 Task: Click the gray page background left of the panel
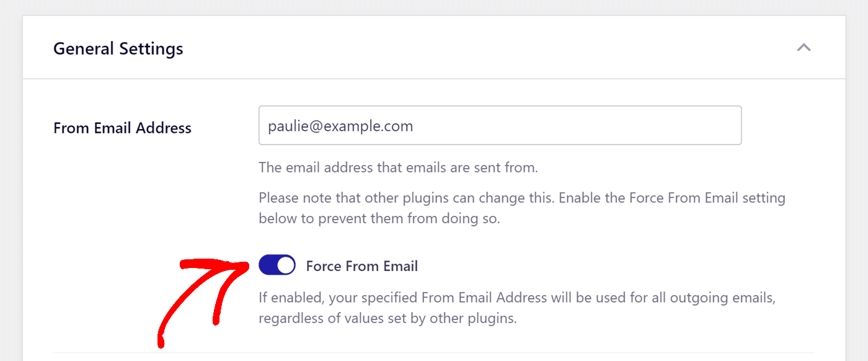(x=11, y=186)
